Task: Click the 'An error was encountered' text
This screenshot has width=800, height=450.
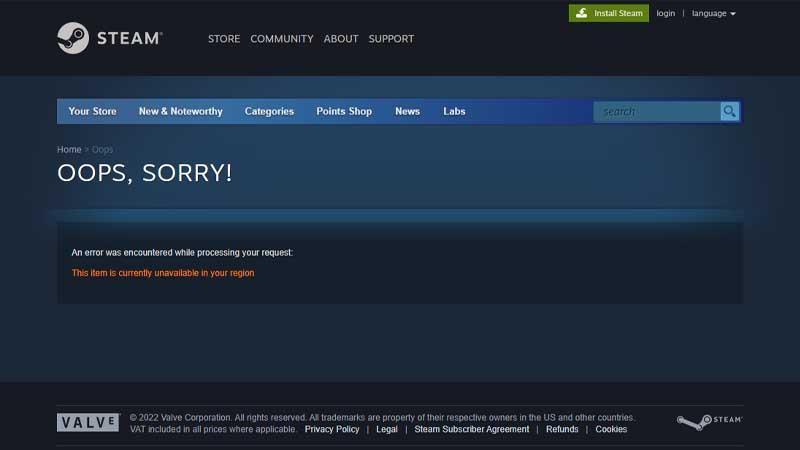Action: click(182, 253)
